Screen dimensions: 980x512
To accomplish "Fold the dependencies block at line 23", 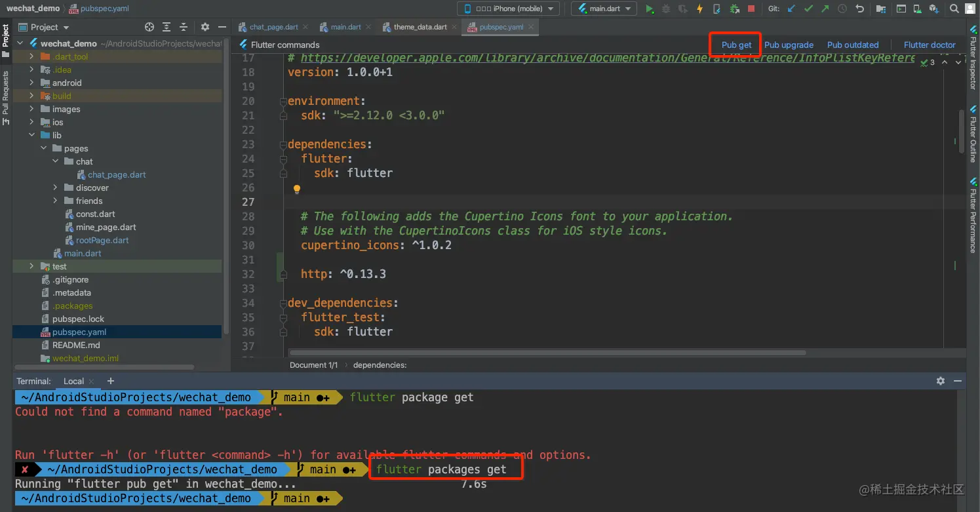I will click(x=283, y=144).
